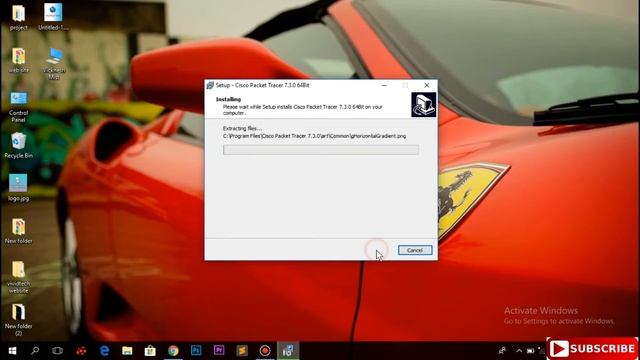Click the installer computer graphic icon
The width and height of the screenshot is (640, 360).
(x=423, y=104)
